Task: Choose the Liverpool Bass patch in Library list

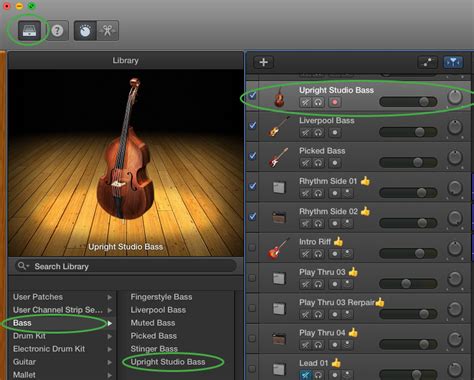Action: (158, 310)
